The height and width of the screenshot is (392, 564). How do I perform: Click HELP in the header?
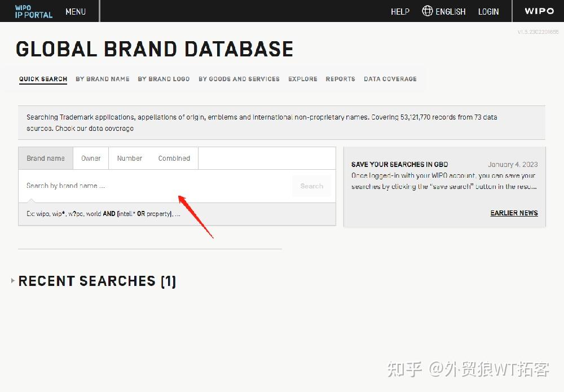[400, 11]
